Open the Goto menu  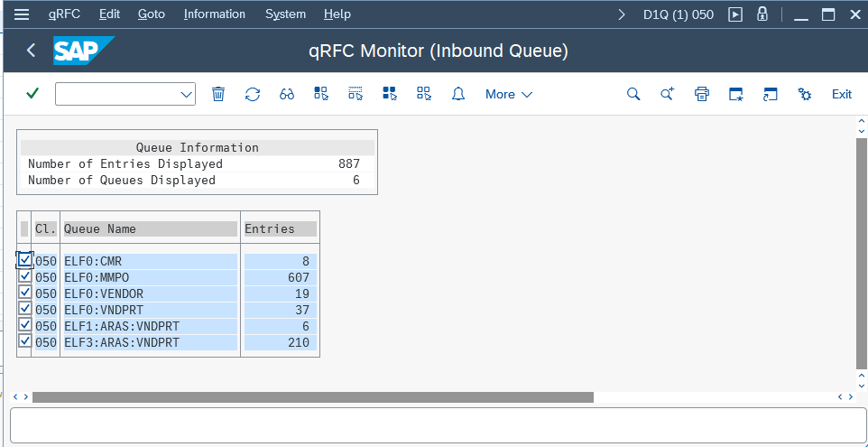pyautogui.click(x=152, y=14)
